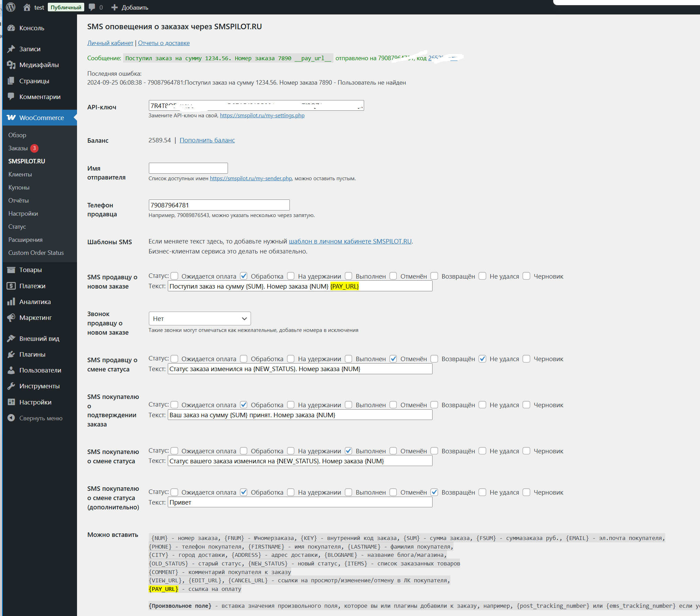Click the Аналитика bar chart icon
700x616 pixels.
click(11, 302)
